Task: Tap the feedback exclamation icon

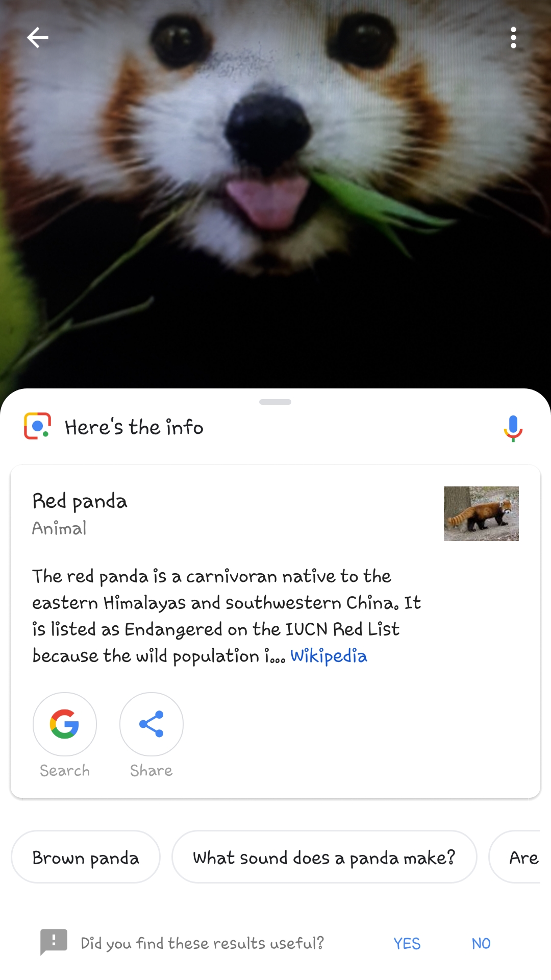Action: [54, 942]
